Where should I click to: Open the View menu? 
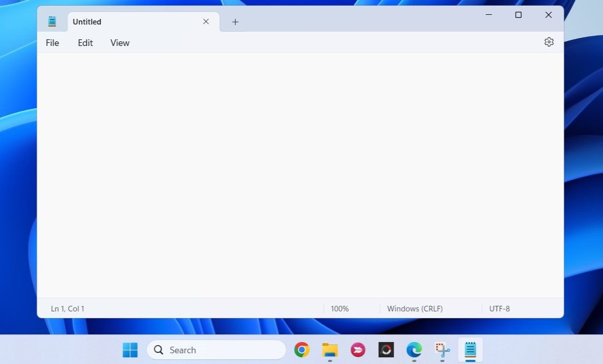(x=119, y=43)
